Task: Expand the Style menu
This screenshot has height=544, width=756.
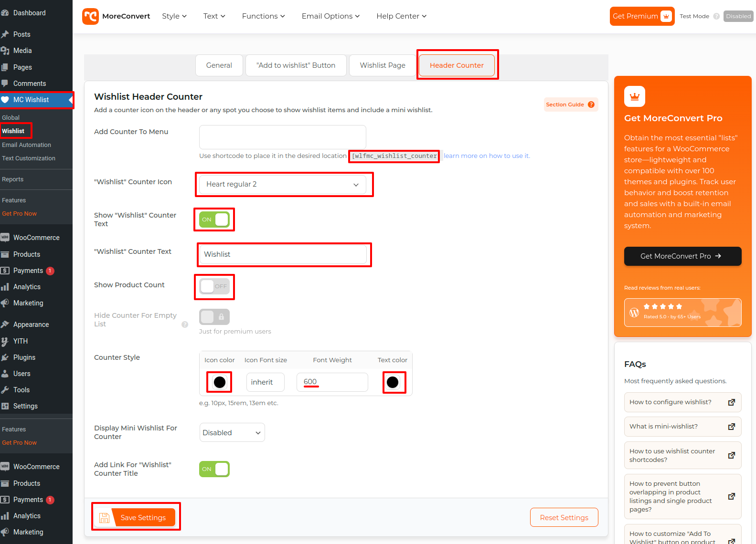Action: pyautogui.click(x=174, y=16)
